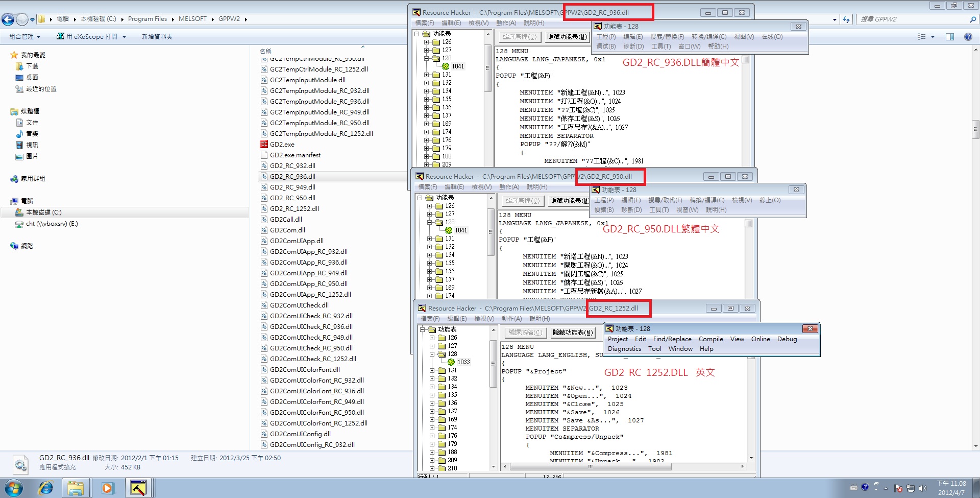Click the Explorer help question-mark icon

click(x=968, y=37)
